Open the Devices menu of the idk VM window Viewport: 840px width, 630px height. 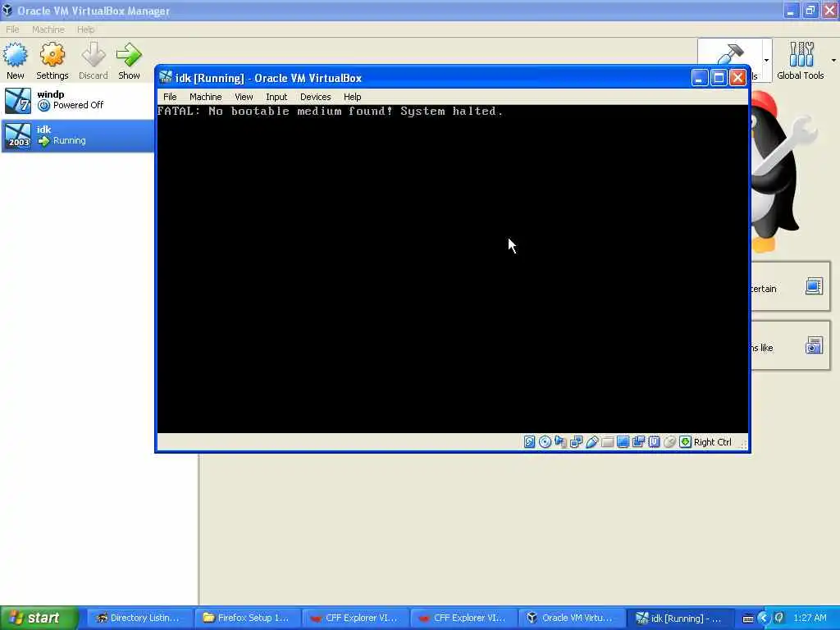[315, 97]
